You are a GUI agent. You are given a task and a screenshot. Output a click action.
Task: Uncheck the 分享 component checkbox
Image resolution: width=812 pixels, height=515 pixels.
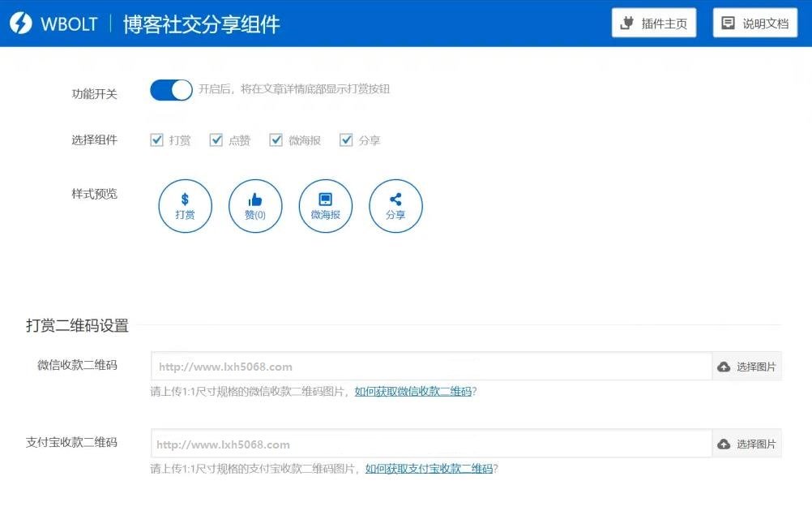tap(346, 139)
